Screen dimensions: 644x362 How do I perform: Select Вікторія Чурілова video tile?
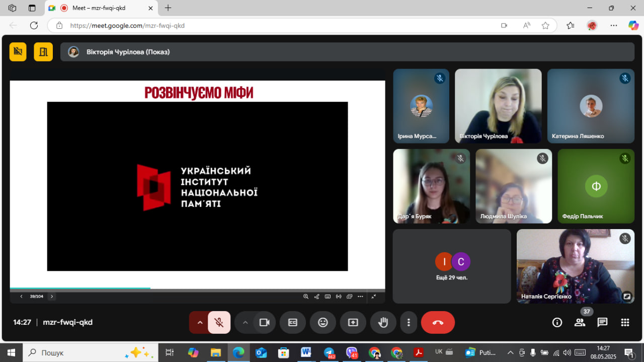pos(498,106)
